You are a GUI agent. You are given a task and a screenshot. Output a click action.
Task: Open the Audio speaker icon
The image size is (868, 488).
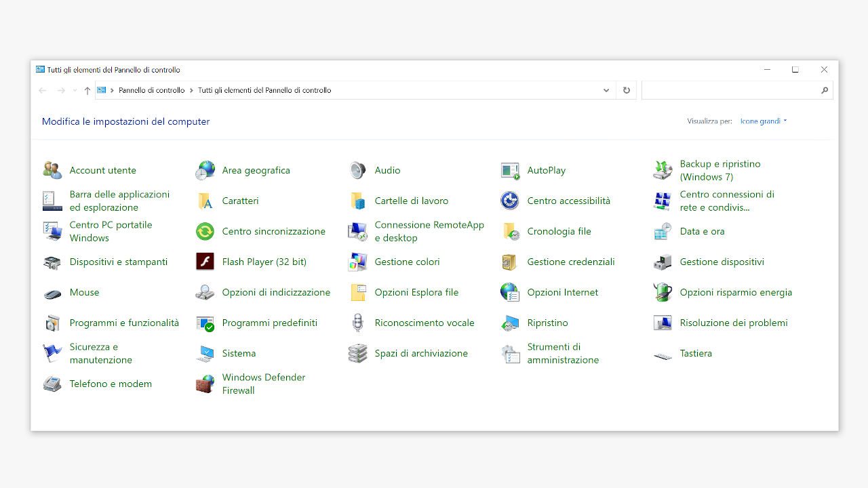click(357, 170)
